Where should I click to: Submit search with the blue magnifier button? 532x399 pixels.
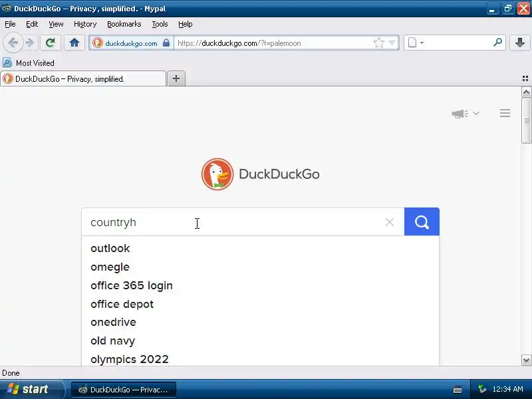422,222
